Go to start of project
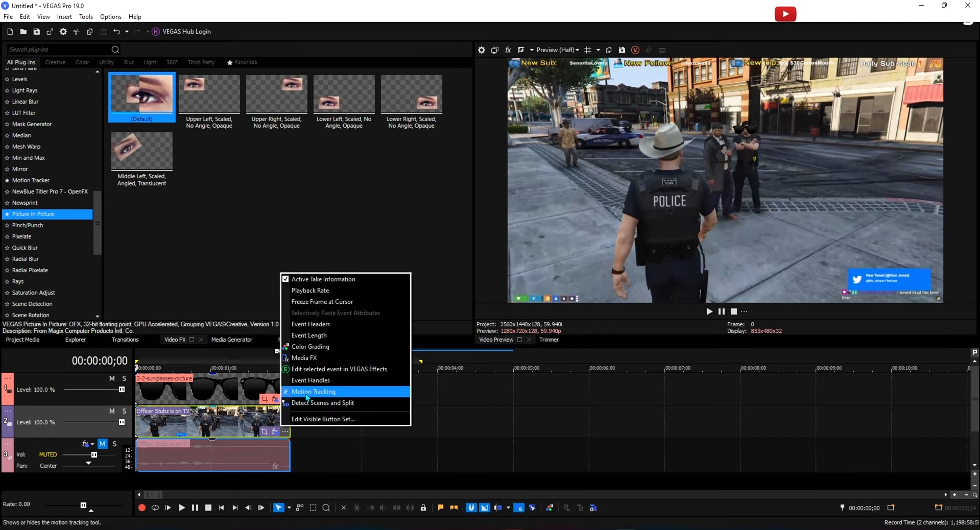This screenshot has width=980, height=530. [x=221, y=508]
